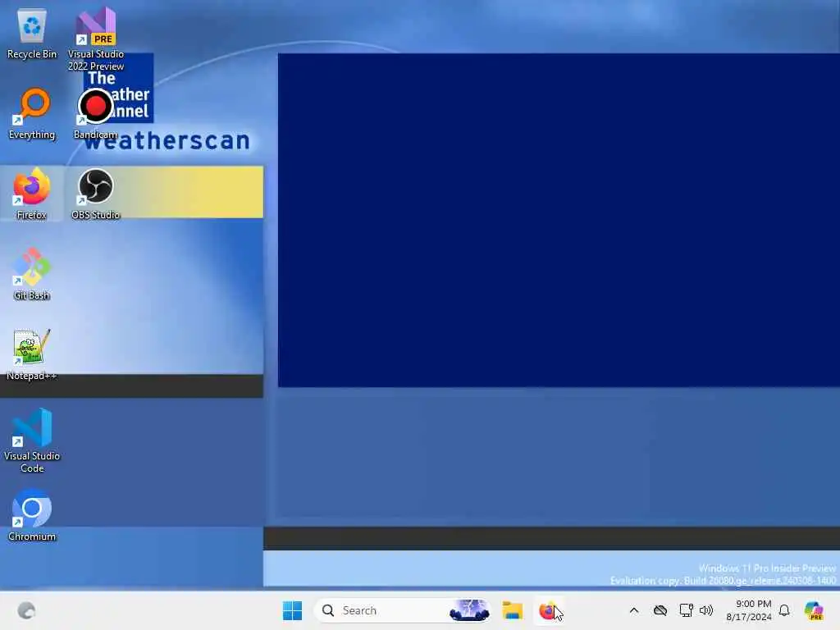Click the Firefox taskbar icon
The image size is (840, 630).
click(x=547, y=610)
